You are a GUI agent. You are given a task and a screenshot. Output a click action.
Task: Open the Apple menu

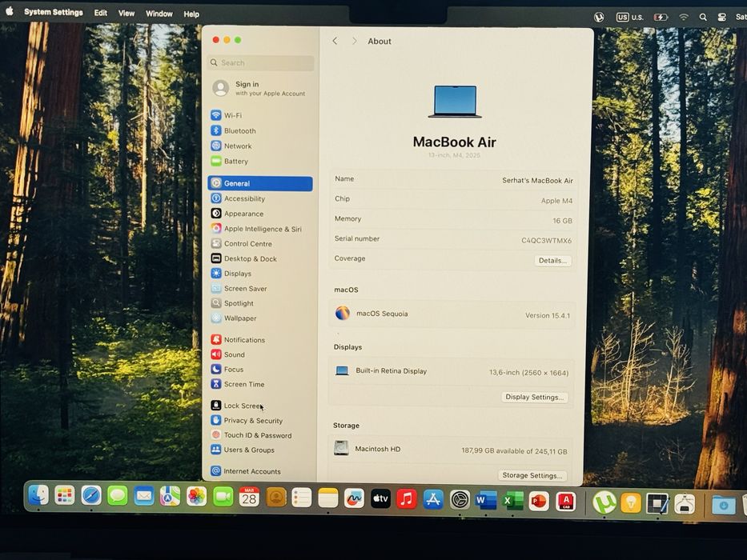coord(10,11)
